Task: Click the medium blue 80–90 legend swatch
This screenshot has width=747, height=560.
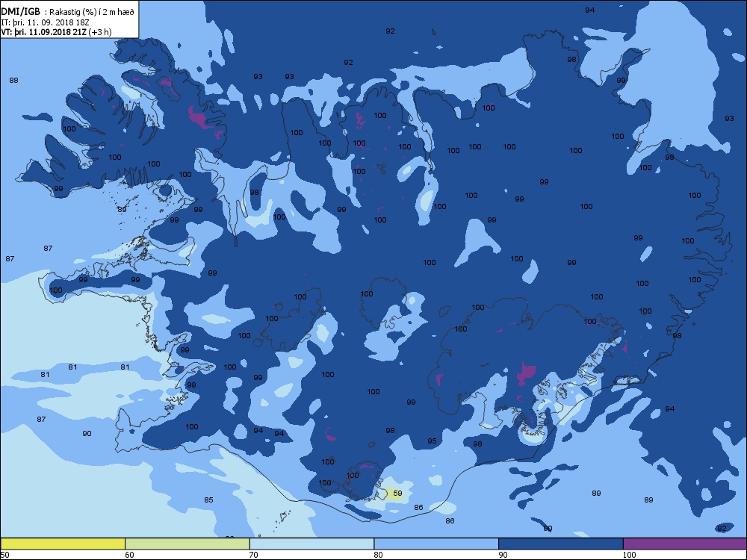Action: pyautogui.click(x=436, y=544)
